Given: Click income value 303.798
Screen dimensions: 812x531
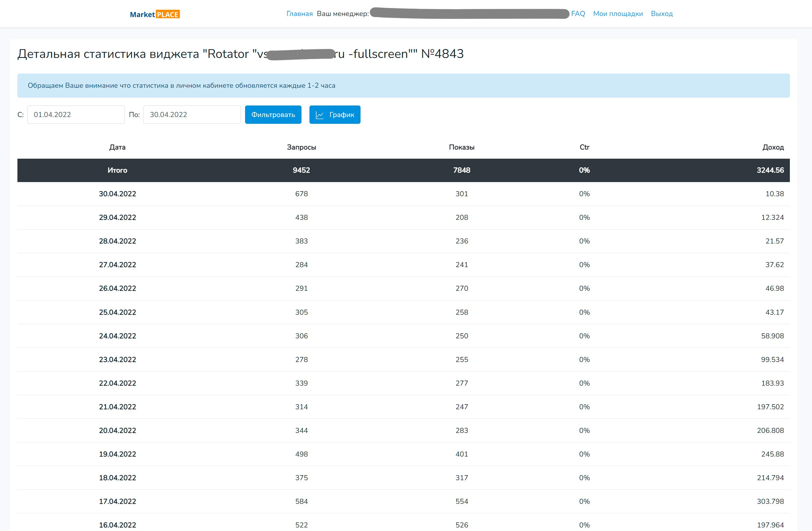Looking at the screenshot, I should click(x=770, y=501).
